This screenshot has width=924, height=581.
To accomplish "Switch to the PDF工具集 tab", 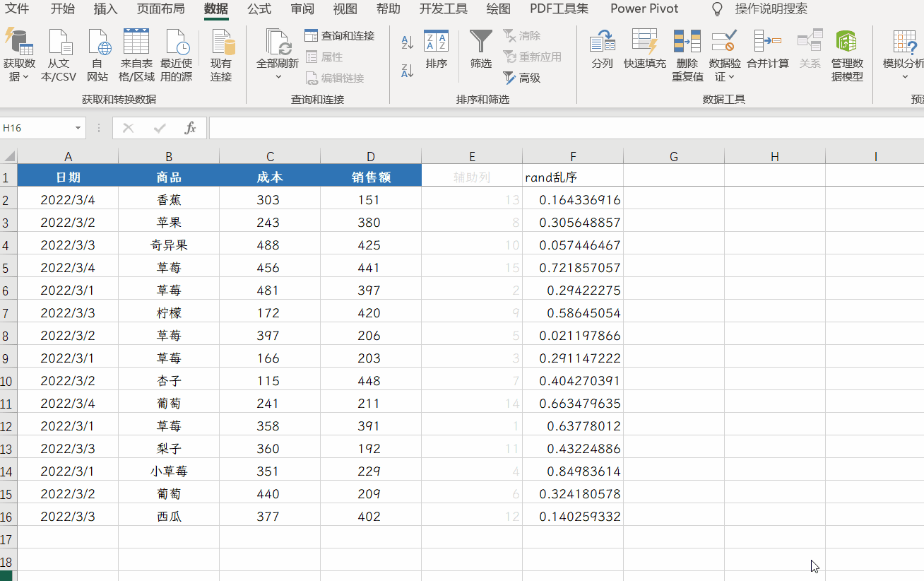I will [559, 9].
